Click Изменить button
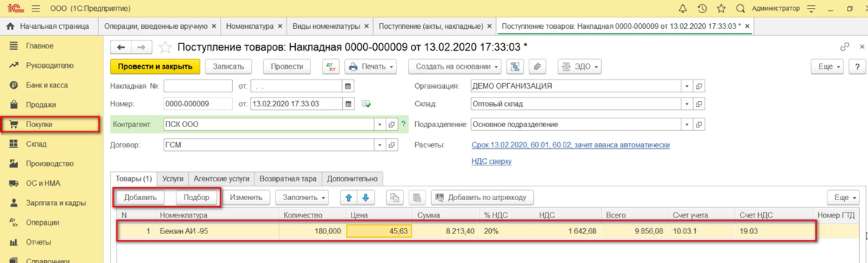This screenshot has width=868, height=263. pyautogui.click(x=246, y=197)
